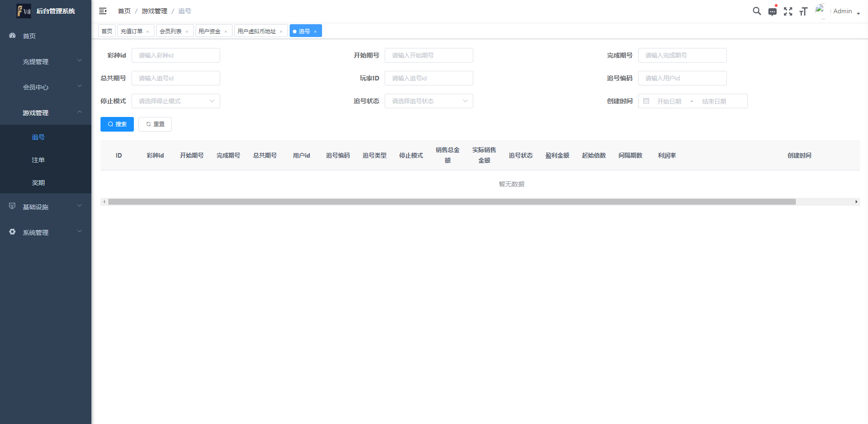Open the calendar icon in 创建时间 field
868x424 pixels.
click(646, 101)
